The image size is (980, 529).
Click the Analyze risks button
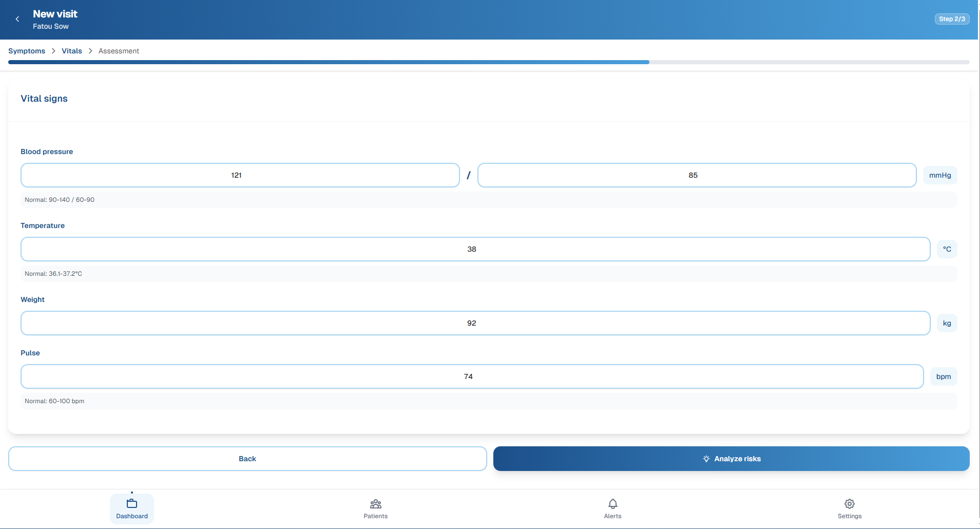[731, 459]
